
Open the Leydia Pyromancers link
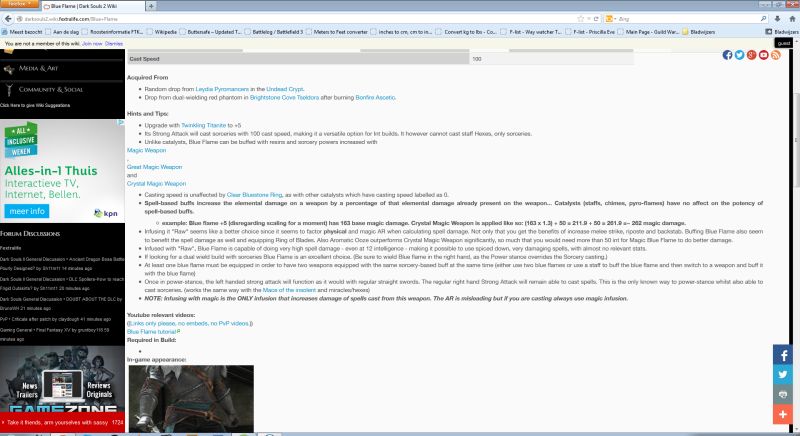pyautogui.click(x=222, y=89)
